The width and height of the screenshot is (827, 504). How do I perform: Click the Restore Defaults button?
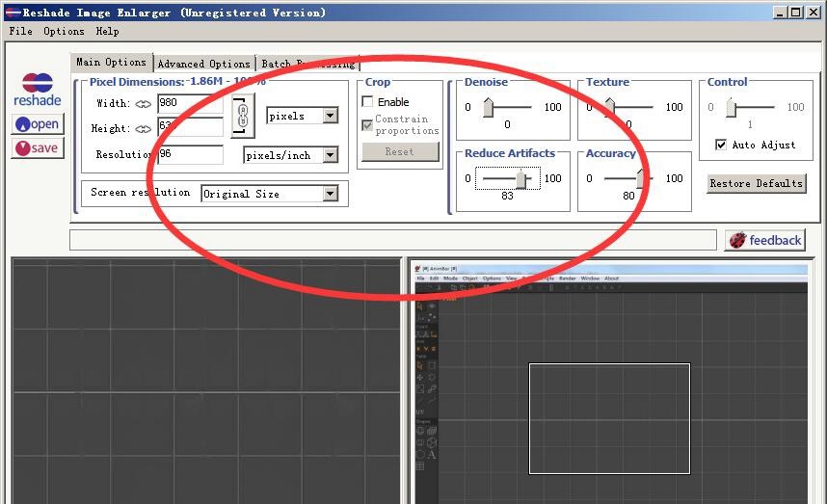point(757,183)
